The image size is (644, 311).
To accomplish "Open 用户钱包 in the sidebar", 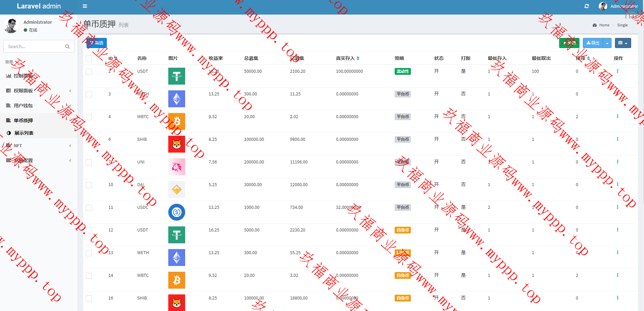I will pos(23,106).
